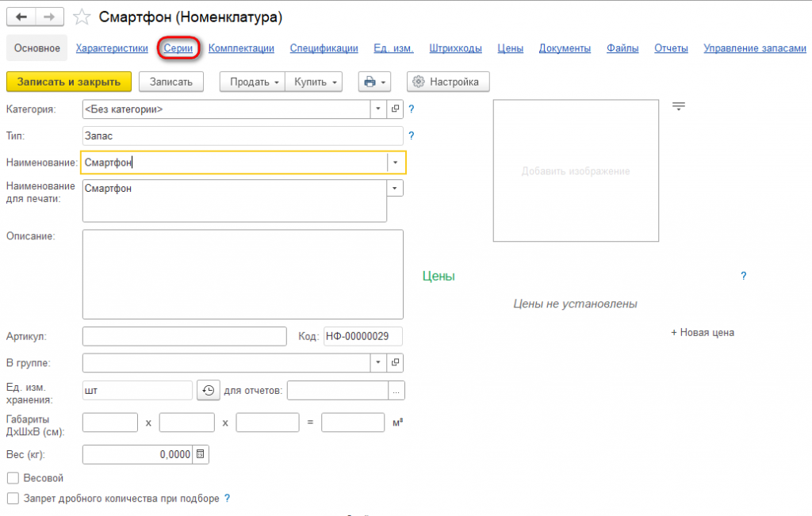
Task: Open the printer icon menu
Action: 374,82
